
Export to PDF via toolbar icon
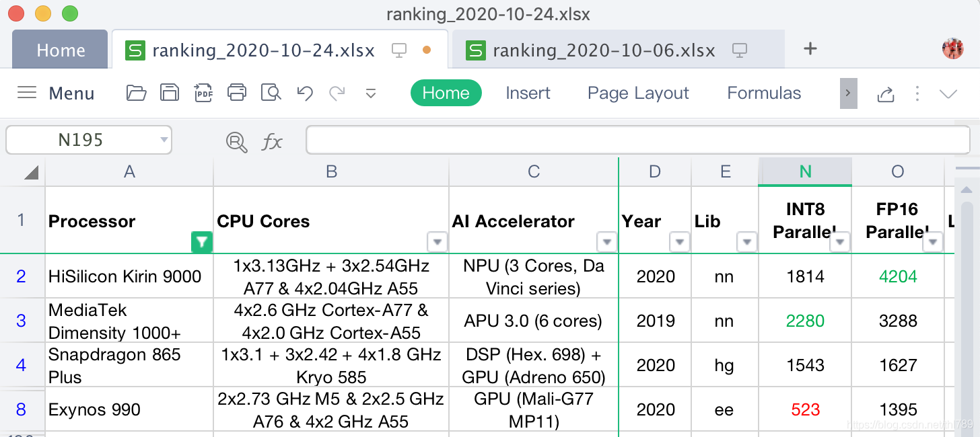(x=203, y=93)
